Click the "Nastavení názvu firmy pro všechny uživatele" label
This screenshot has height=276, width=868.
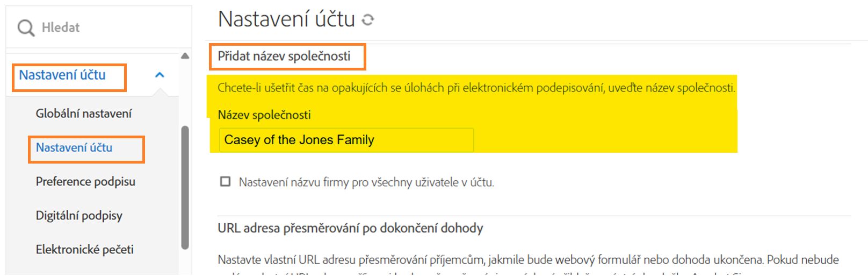tap(366, 182)
